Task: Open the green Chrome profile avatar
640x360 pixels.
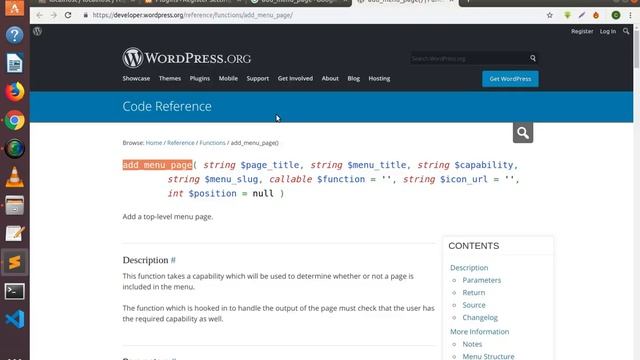Action: point(616,15)
